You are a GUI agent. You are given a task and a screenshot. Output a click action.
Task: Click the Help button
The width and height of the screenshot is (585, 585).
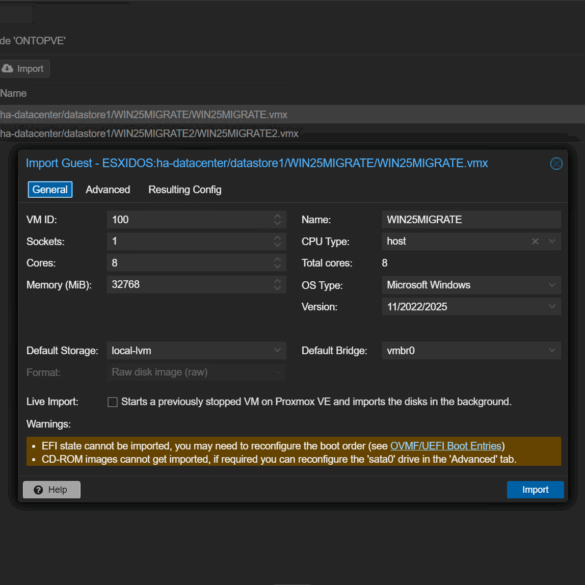[x=51, y=489]
